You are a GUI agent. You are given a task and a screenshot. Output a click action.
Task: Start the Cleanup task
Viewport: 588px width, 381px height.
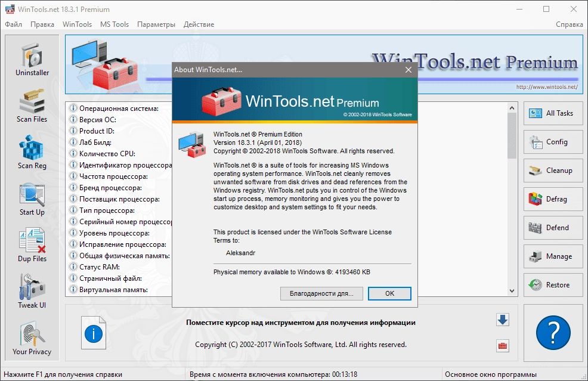pyautogui.click(x=553, y=171)
